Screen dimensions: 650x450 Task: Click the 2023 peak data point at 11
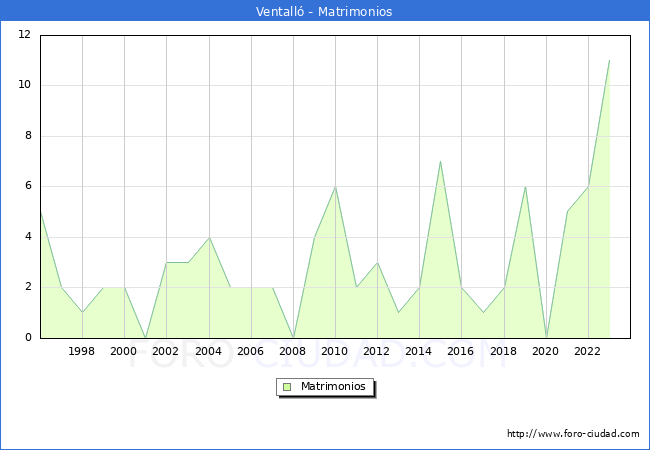point(609,60)
